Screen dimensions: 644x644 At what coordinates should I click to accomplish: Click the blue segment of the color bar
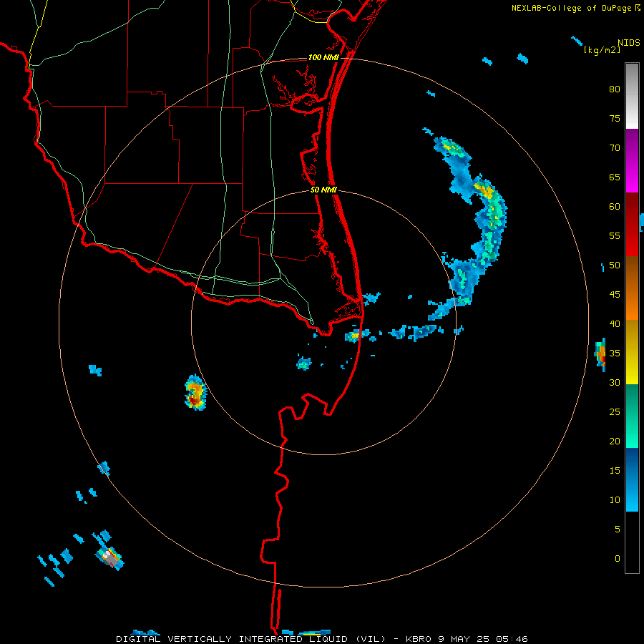(632, 479)
